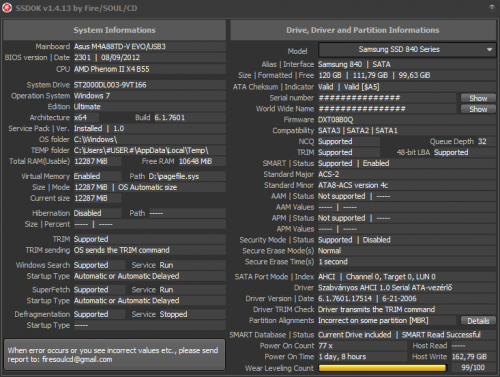Select Secure Erase Time value 1 second
The width and height of the screenshot is (500, 377).
coord(333,262)
